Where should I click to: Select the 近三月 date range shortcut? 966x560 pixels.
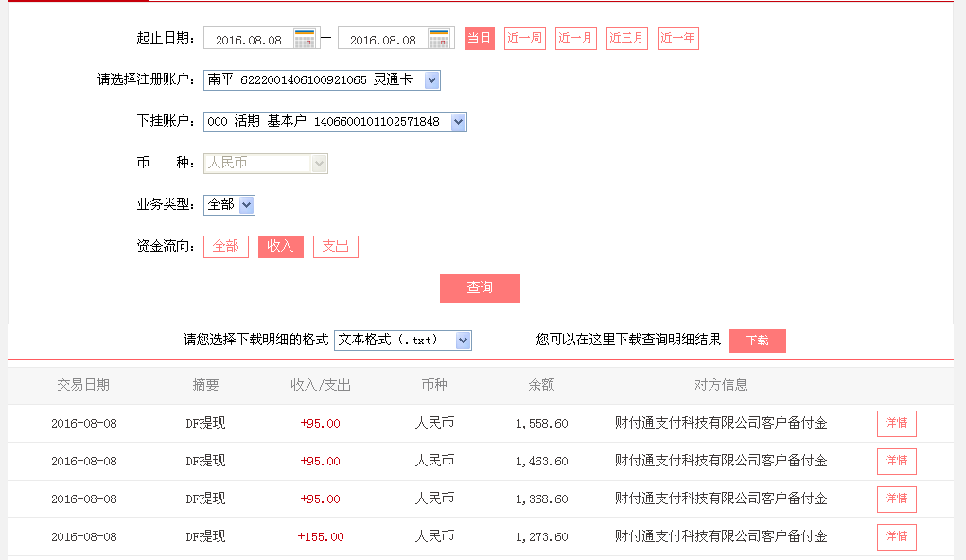(626, 38)
